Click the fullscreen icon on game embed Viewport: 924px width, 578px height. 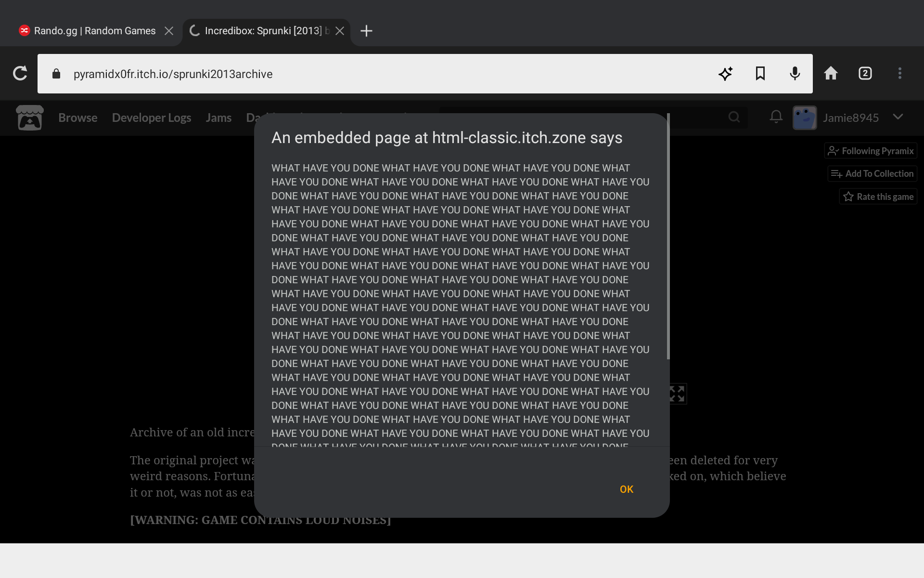[678, 394]
